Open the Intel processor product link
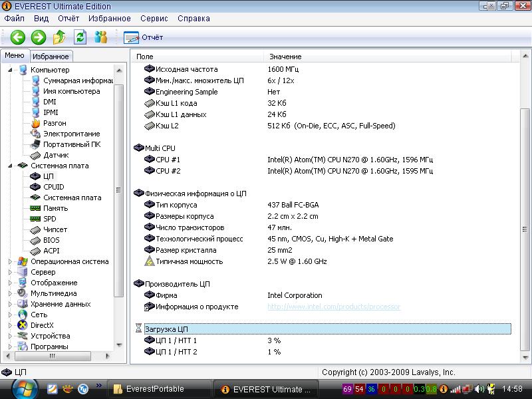Screen dimensions: 532x399 pos(334,307)
